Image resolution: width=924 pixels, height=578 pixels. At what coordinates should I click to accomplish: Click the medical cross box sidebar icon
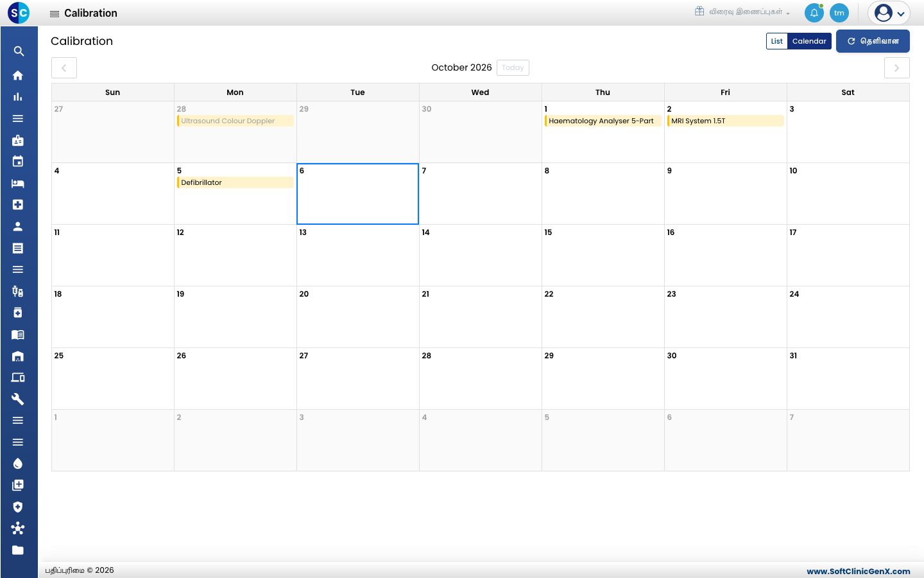pos(18,205)
